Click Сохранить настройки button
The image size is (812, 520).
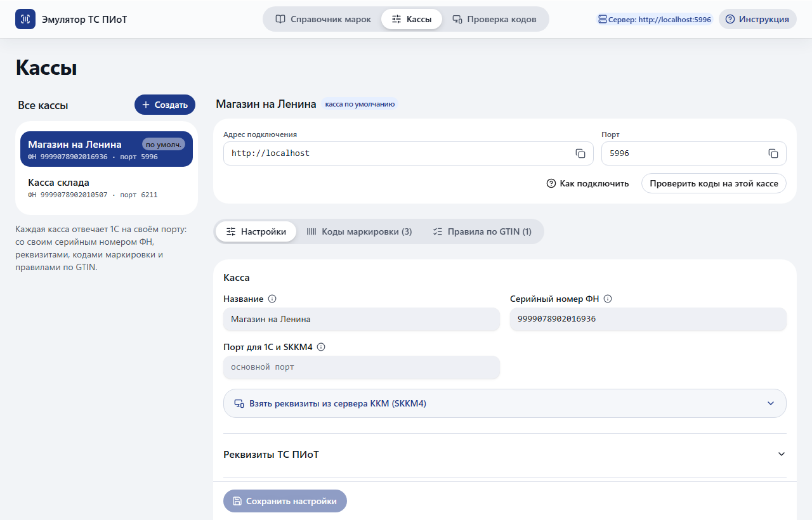[285, 501]
